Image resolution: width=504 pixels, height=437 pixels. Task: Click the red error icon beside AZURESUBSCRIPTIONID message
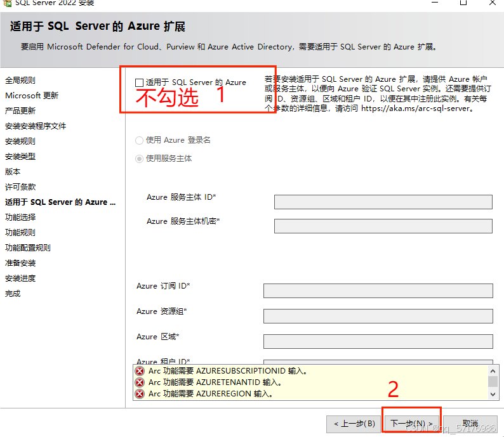click(x=140, y=371)
